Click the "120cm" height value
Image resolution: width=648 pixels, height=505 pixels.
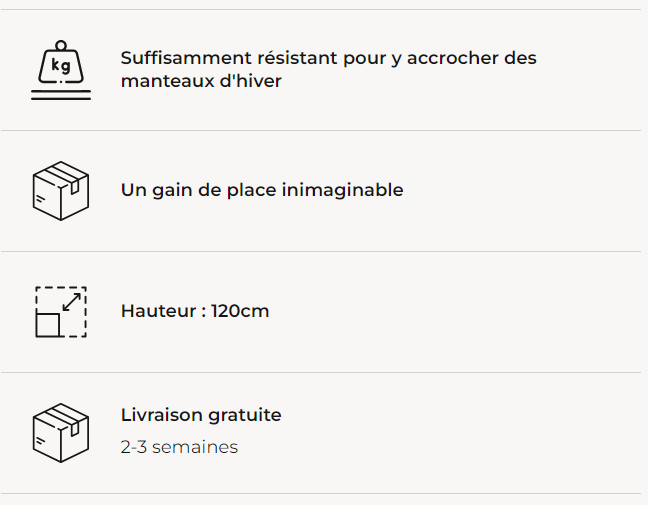[x=240, y=311]
